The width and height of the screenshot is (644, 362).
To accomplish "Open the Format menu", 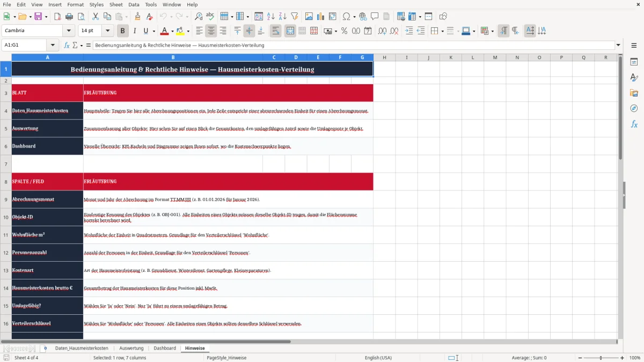I will pyautogui.click(x=75, y=4).
